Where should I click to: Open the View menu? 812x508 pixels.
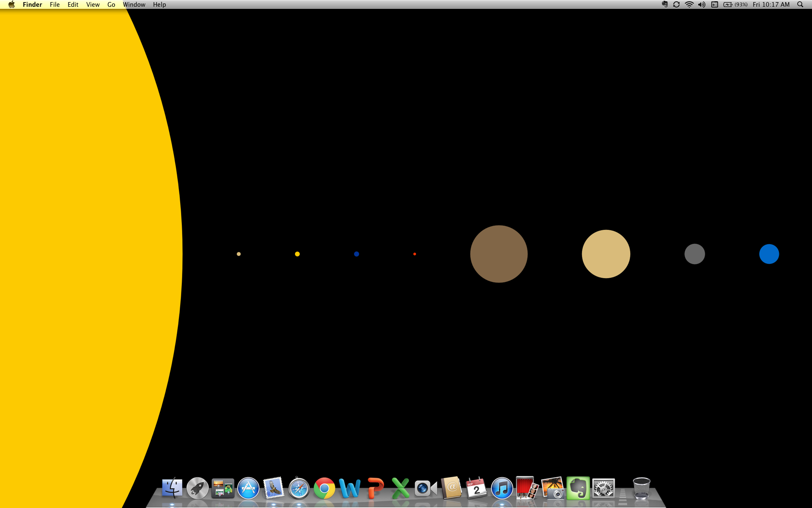point(93,4)
